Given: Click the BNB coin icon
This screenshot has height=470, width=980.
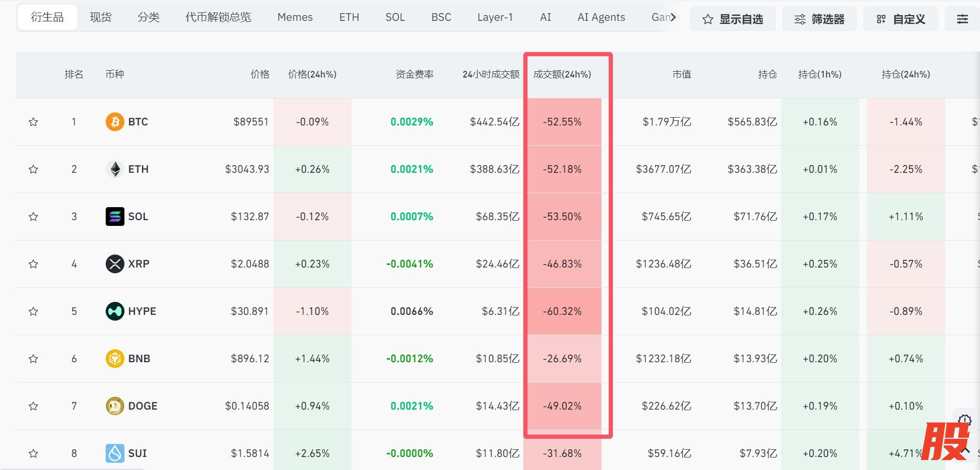Looking at the screenshot, I should [115, 359].
